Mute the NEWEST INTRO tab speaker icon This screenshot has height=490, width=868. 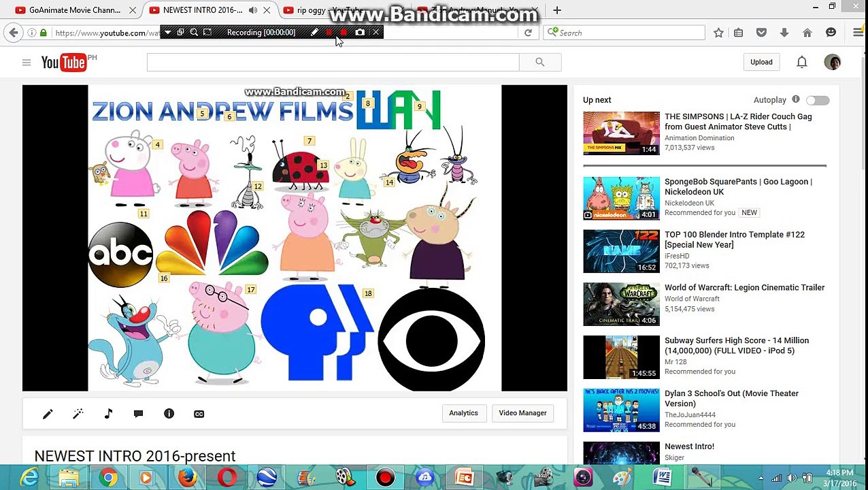(253, 10)
